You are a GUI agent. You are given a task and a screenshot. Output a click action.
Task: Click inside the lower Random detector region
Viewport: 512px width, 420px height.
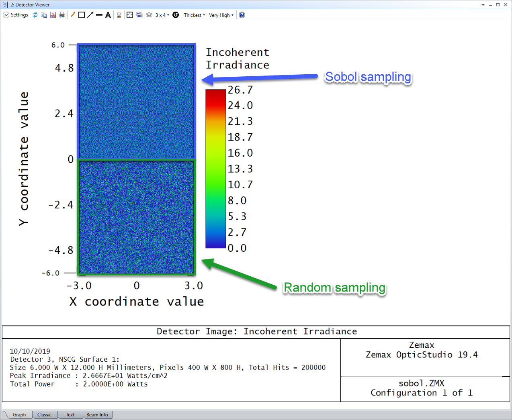pyautogui.click(x=137, y=217)
